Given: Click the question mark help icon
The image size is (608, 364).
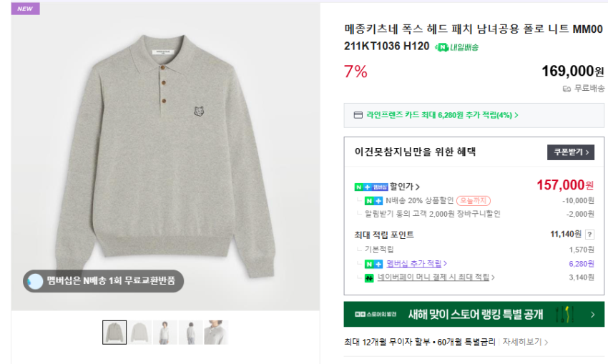Looking at the screenshot, I should tap(589, 235).
